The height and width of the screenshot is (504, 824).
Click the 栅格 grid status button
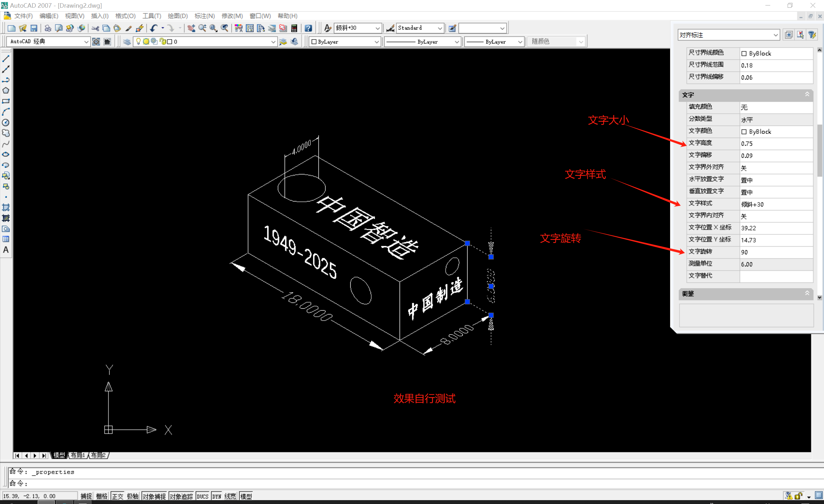pos(101,496)
